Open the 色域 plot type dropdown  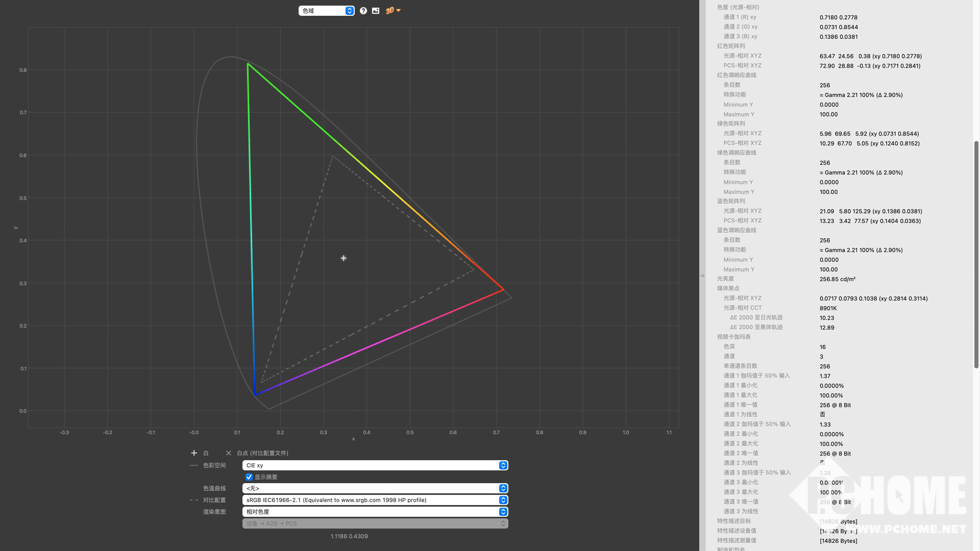pos(326,11)
